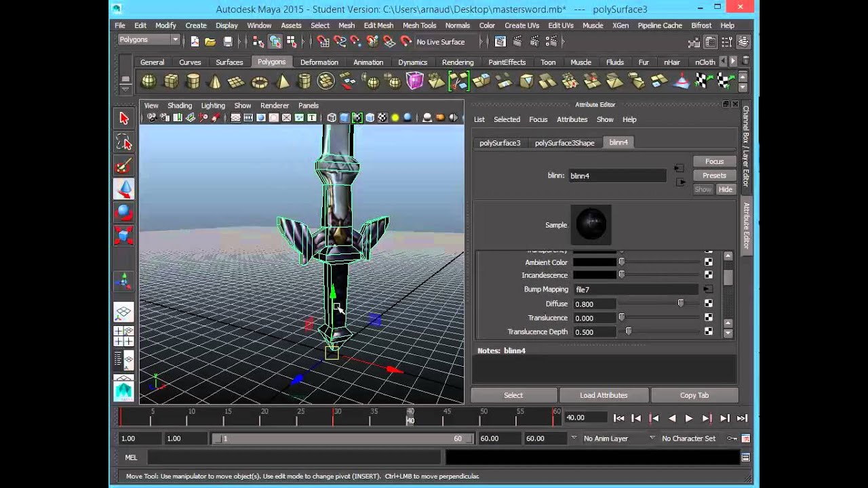868x488 pixels.
Task: Click the Bump Mapping input connection icon
Action: pyautogui.click(x=707, y=289)
